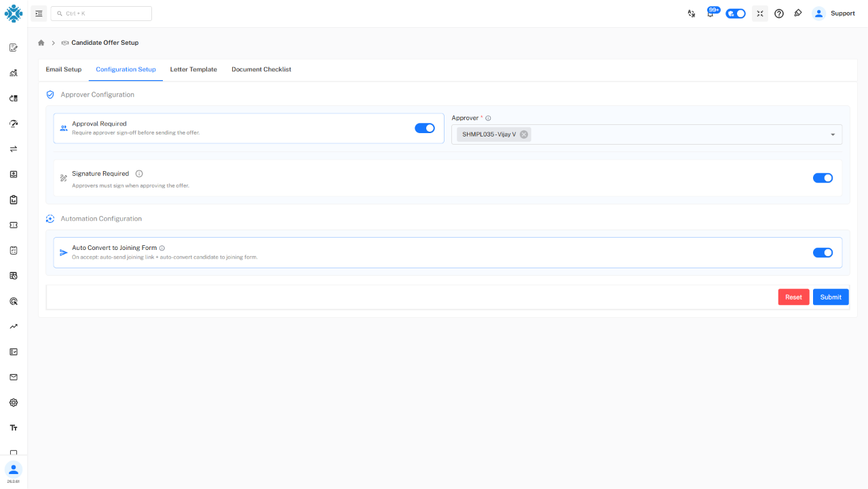
Task: Open the mail envelope sidebar icon
Action: pyautogui.click(x=14, y=377)
